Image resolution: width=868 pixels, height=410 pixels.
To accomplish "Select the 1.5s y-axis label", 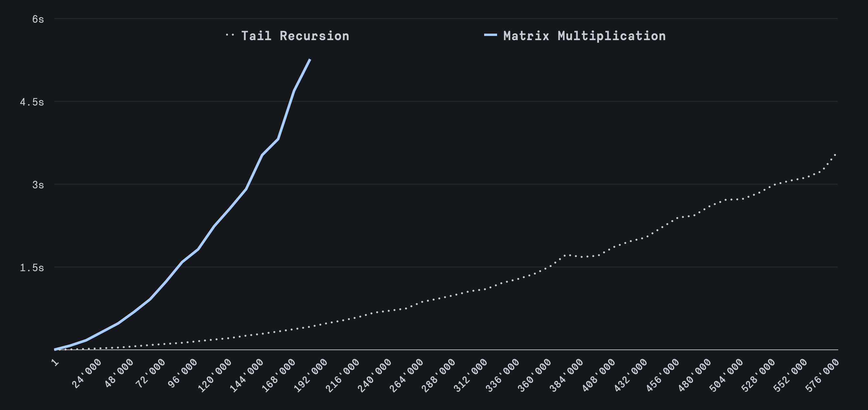I will point(32,268).
